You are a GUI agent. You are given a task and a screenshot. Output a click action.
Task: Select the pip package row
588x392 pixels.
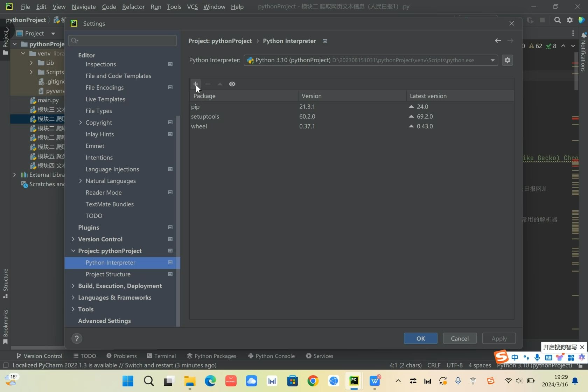(x=352, y=107)
